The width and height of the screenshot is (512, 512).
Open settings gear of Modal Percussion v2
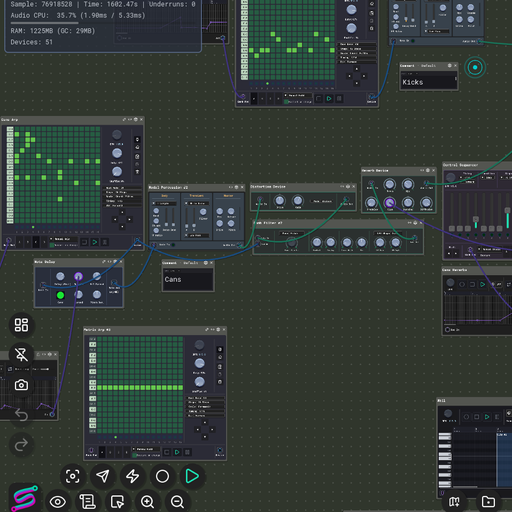(x=236, y=187)
